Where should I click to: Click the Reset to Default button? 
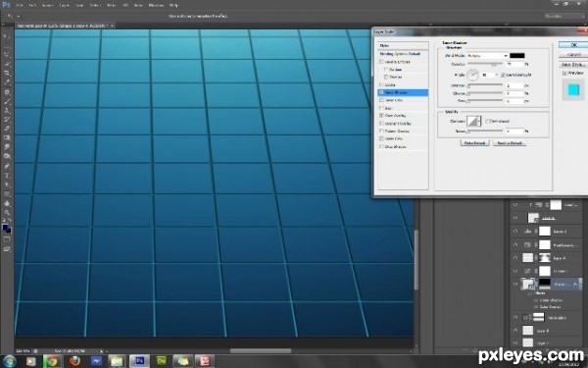click(510, 143)
